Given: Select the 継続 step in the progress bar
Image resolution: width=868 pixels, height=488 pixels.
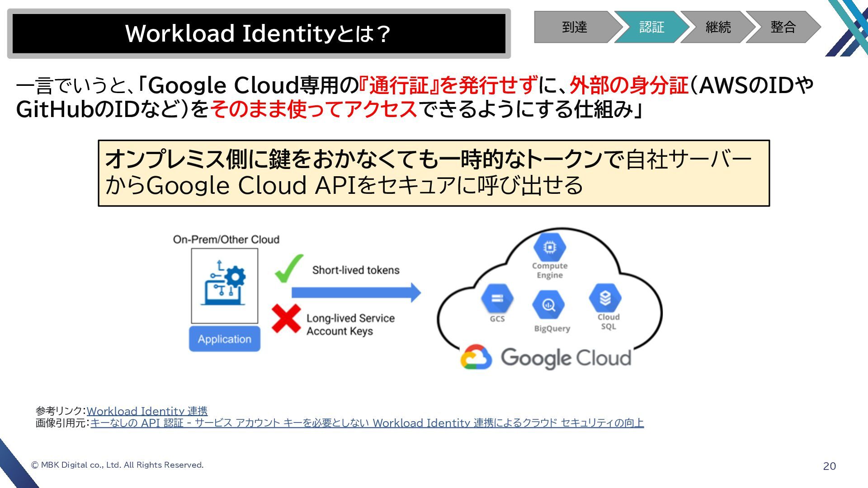Looking at the screenshot, I should pyautogui.click(x=717, y=27).
